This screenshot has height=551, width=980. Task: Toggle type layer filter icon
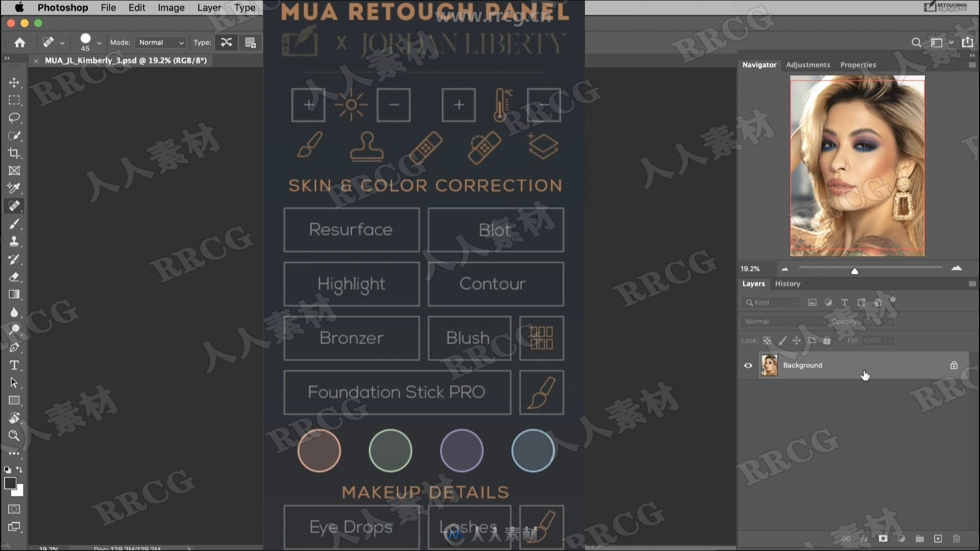point(844,303)
